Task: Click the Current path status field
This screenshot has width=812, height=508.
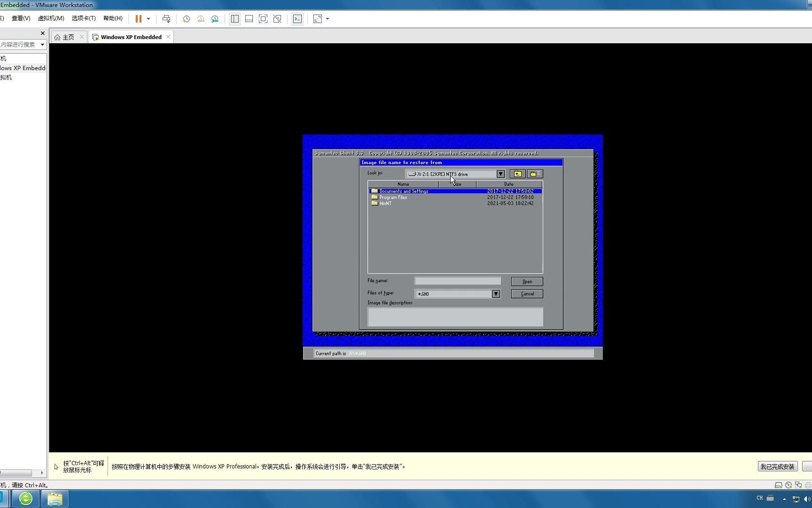Action: pyautogui.click(x=454, y=353)
